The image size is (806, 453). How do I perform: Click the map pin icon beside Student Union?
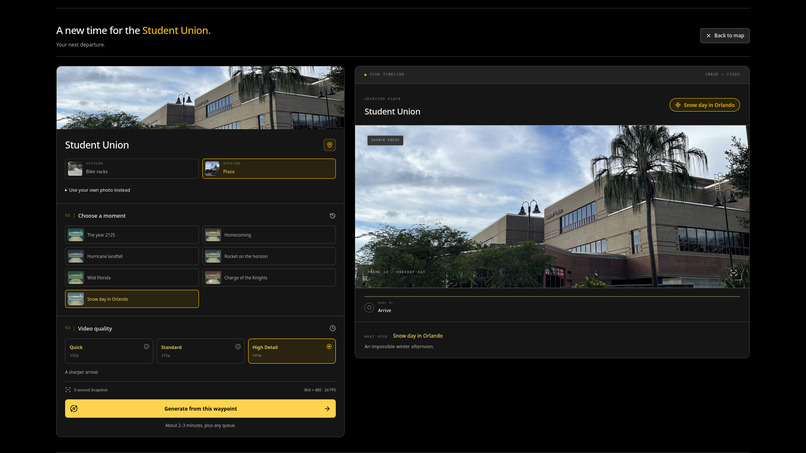(x=329, y=145)
